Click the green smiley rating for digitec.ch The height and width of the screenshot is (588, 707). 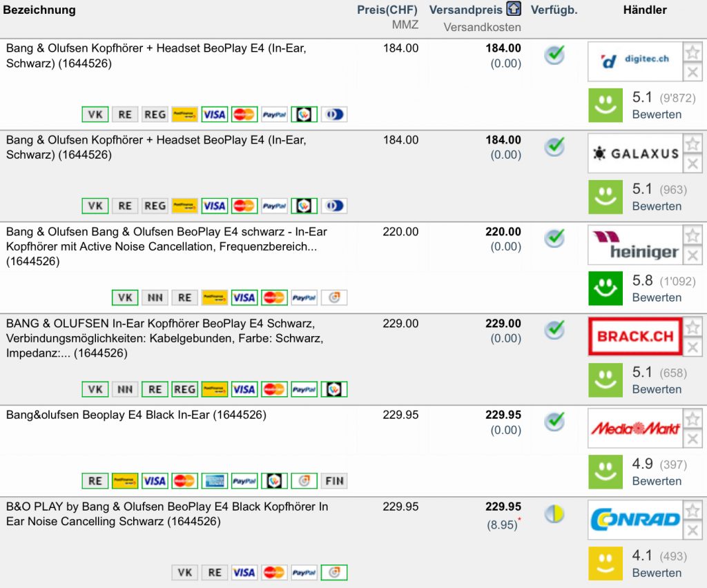coord(606,106)
